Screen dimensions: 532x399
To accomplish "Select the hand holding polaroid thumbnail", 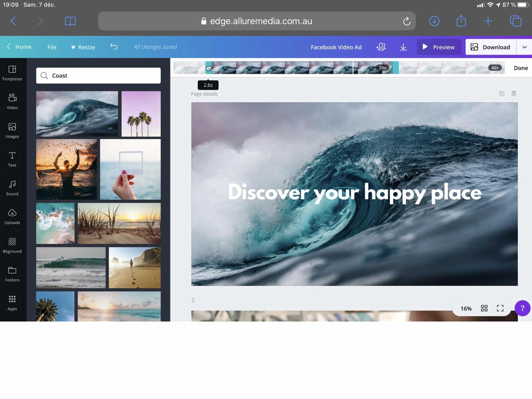I will point(130,169).
